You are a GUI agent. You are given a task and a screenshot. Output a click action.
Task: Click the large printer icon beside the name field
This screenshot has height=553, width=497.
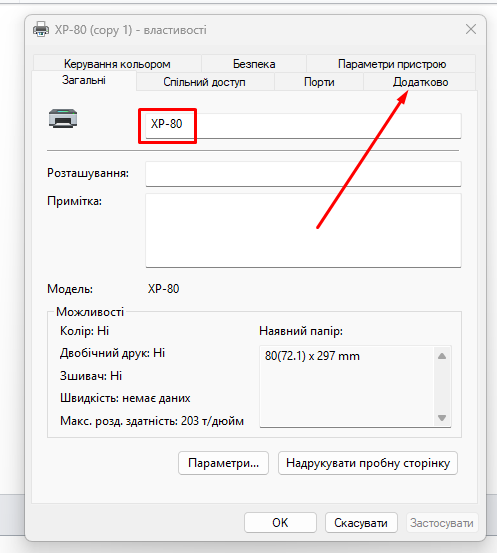[x=63, y=118]
